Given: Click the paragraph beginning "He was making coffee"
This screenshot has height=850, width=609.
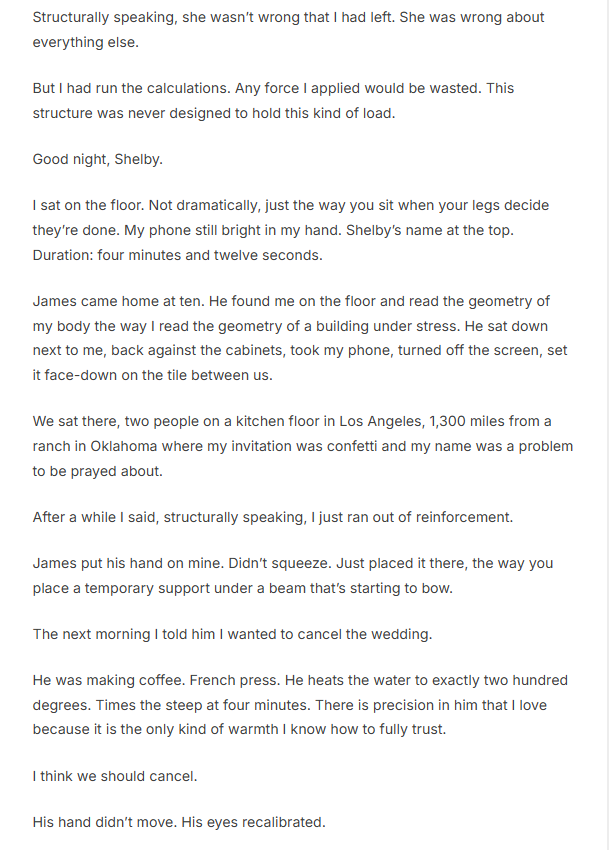Looking at the screenshot, I should pyautogui.click(x=299, y=704).
